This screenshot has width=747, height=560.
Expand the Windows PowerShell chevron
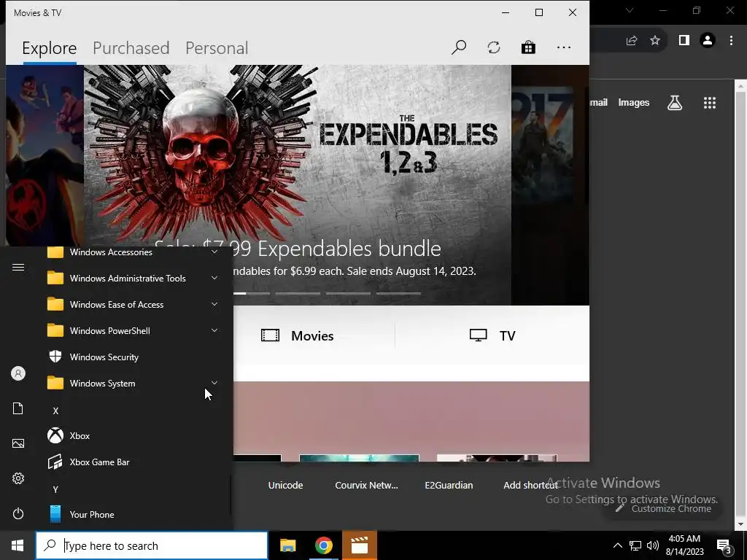pyautogui.click(x=214, y=330)
